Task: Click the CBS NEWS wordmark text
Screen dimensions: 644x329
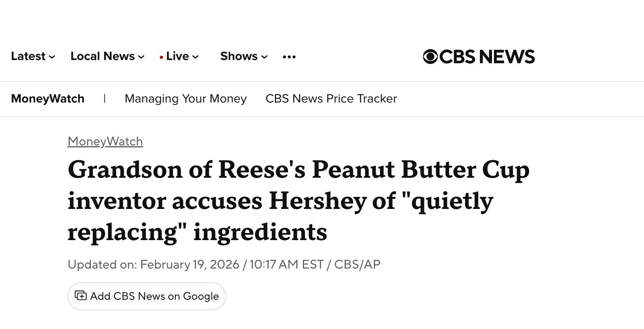Action: 487,57
